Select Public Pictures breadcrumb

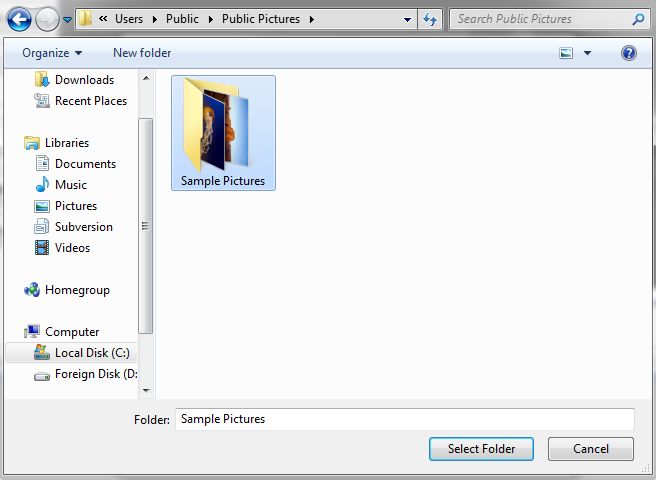(261, 19)
